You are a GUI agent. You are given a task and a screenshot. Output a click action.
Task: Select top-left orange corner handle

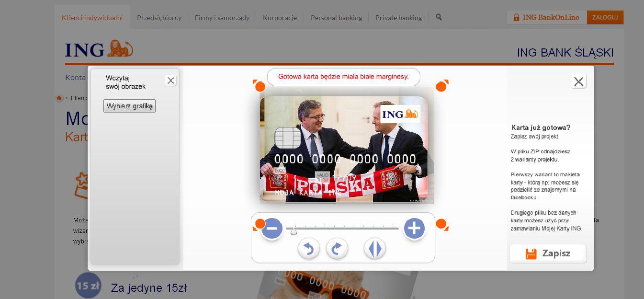click(259, 86)
